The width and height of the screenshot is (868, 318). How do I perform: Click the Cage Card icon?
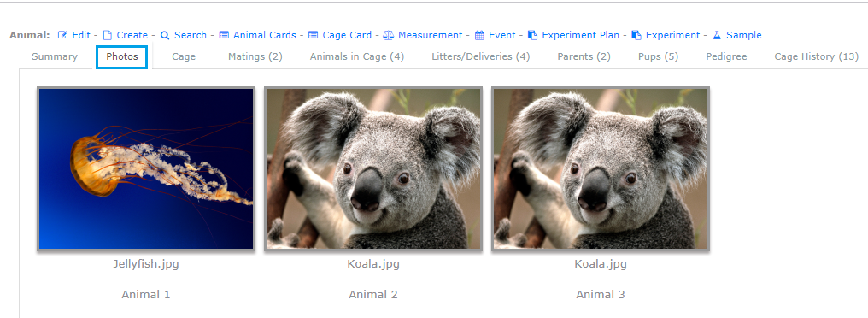pos(313,35)
